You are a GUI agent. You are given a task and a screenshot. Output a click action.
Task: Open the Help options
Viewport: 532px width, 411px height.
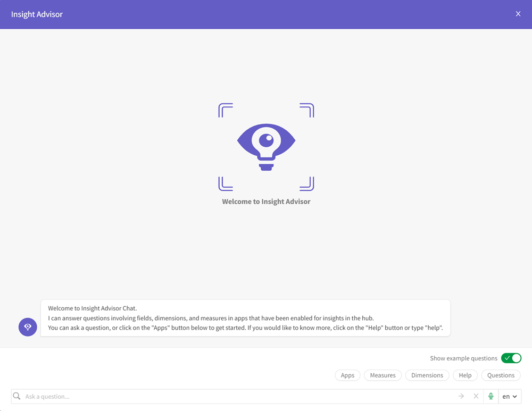coord(465,375)
